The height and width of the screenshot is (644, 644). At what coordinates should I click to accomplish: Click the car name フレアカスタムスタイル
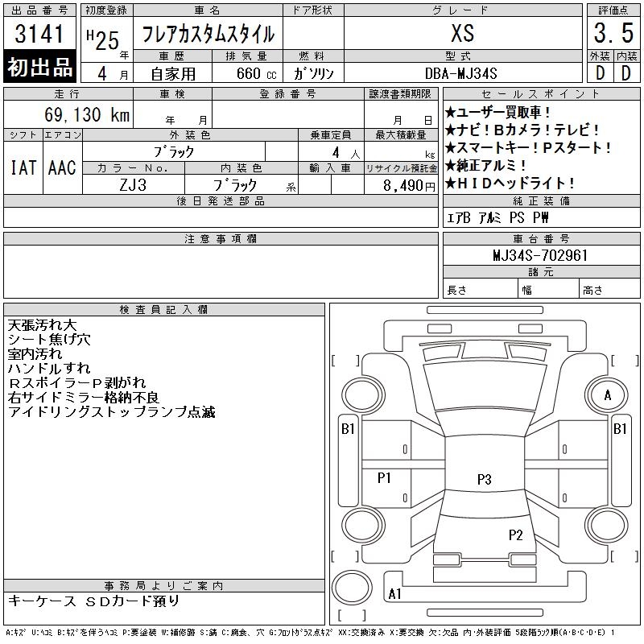coord(208,34)
